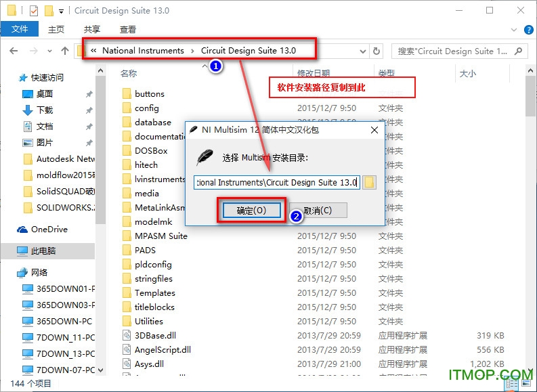Open 文档 in quick access
Image resolution: width=537 pixels, height=392 pixels.
[45, 127]
